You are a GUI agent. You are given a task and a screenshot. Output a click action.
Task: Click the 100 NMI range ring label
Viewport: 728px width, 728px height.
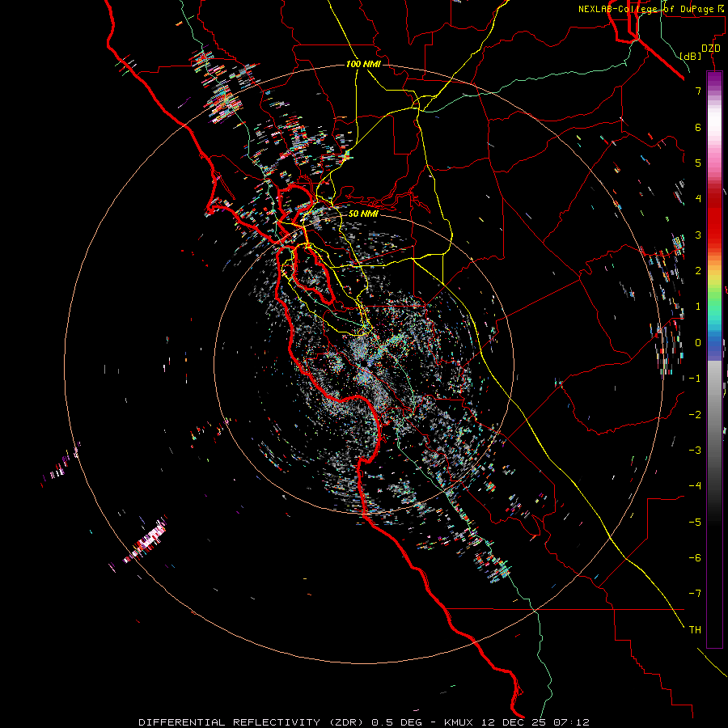[x=363, y=64]
